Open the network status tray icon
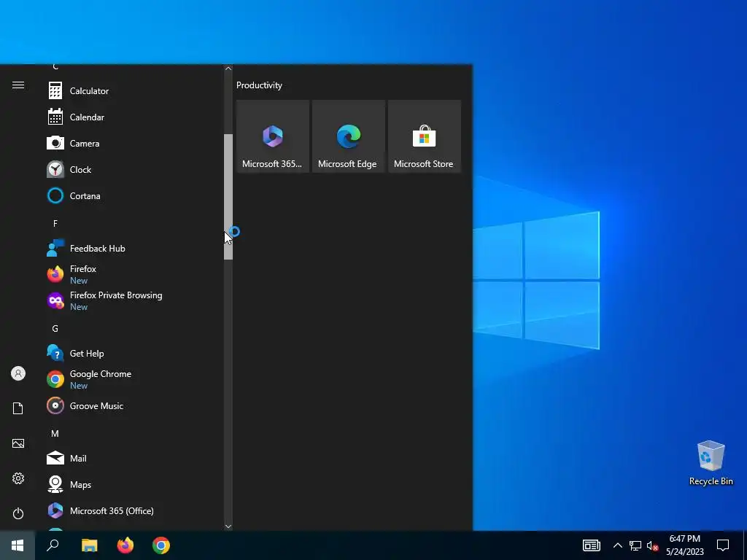 click(x=635, y=545)
